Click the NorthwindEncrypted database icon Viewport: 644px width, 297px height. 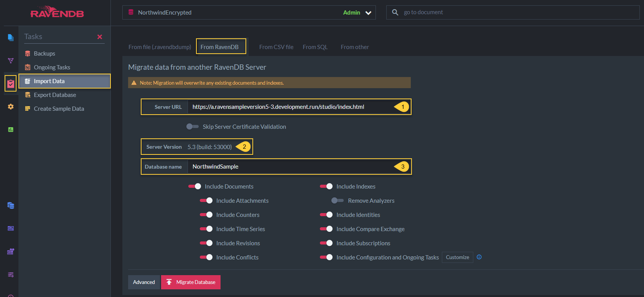131,12
